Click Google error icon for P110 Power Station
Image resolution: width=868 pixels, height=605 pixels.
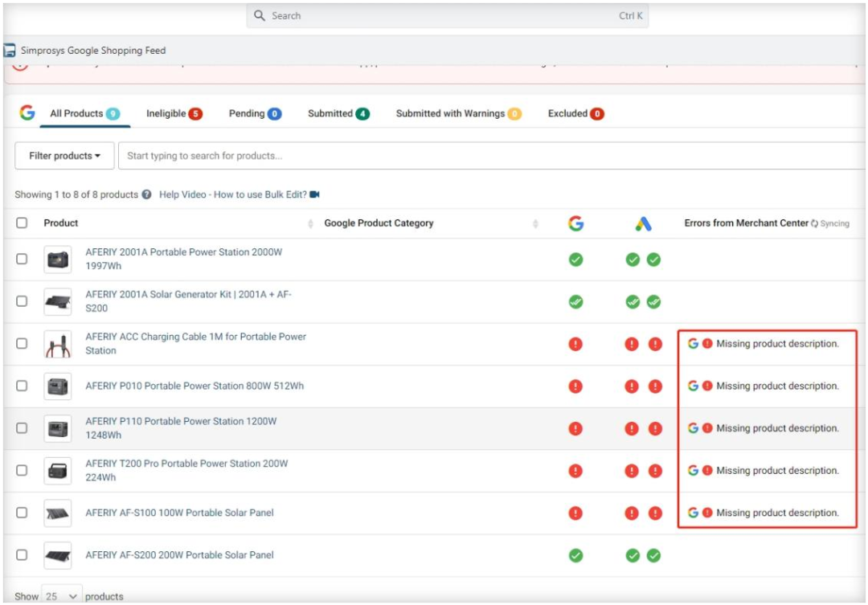point(575,428)
